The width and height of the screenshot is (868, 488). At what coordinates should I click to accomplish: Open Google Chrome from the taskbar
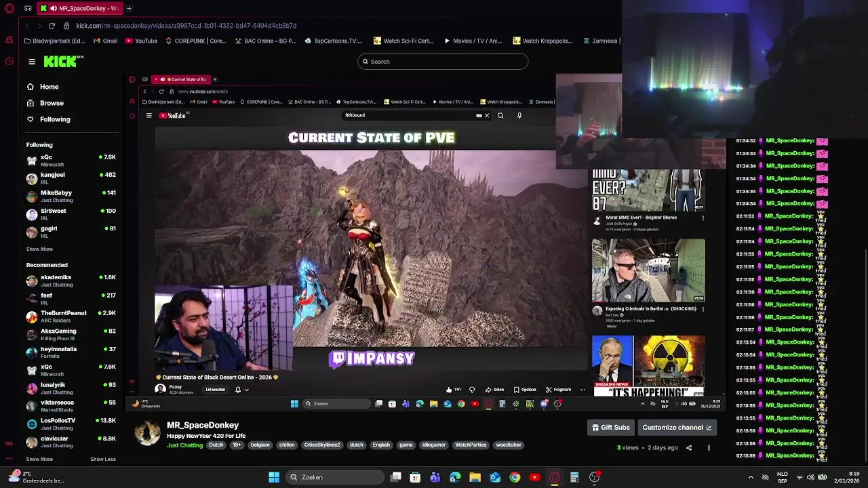(515, 477)
